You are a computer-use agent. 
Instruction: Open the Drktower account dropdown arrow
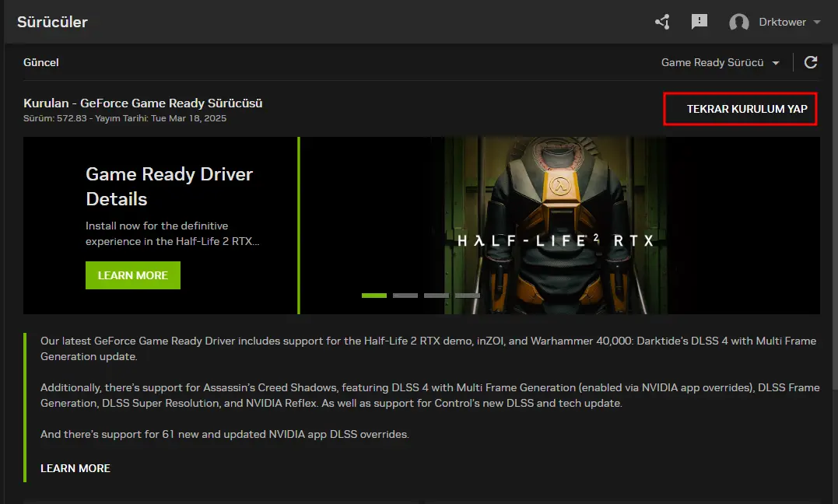[x=817, y=22]
